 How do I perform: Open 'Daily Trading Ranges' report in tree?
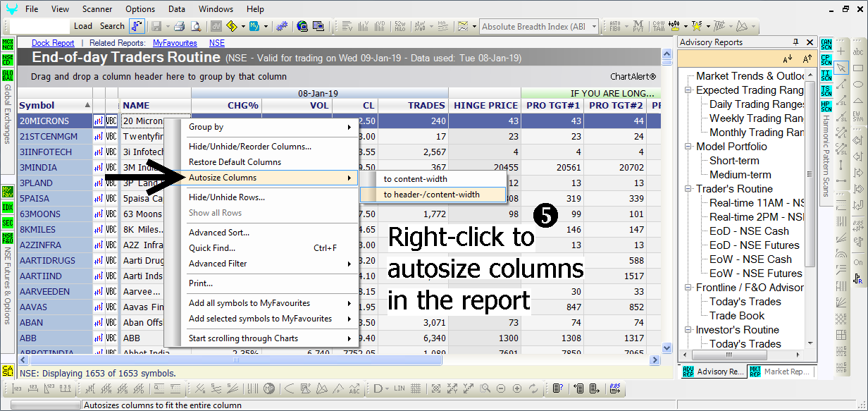coord(757,104)
